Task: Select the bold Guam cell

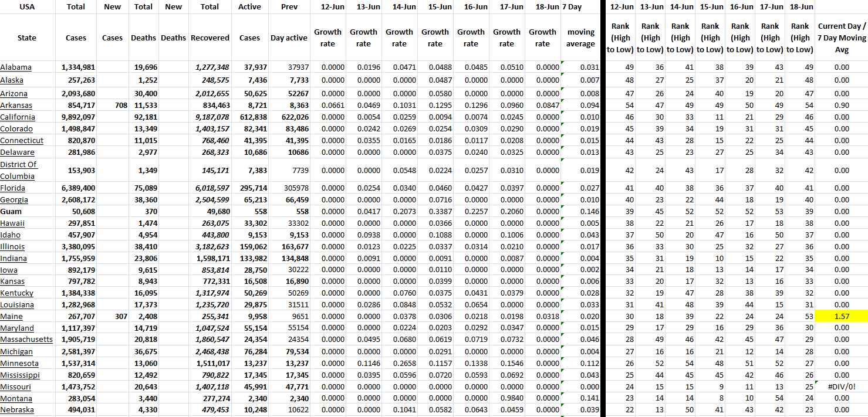Action: (11, 212)
